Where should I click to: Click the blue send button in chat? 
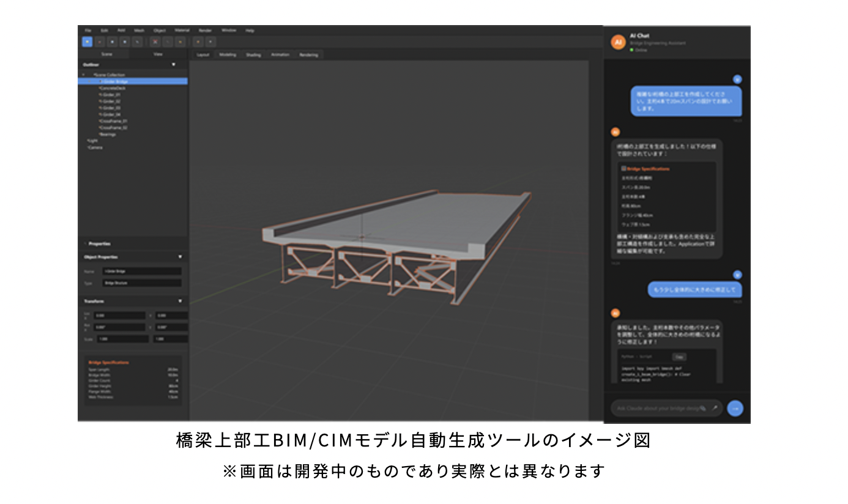coord(735,408)
